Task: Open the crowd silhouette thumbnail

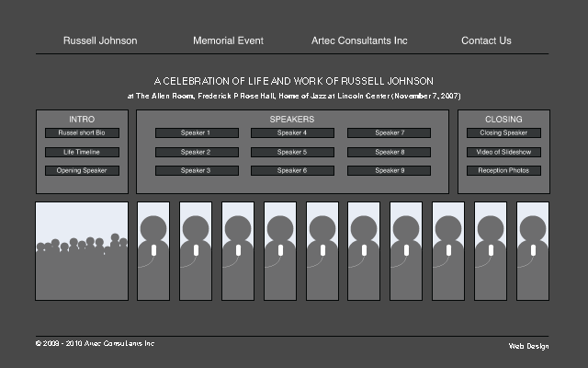Action: pyautogui.click(x=82, y=251)
